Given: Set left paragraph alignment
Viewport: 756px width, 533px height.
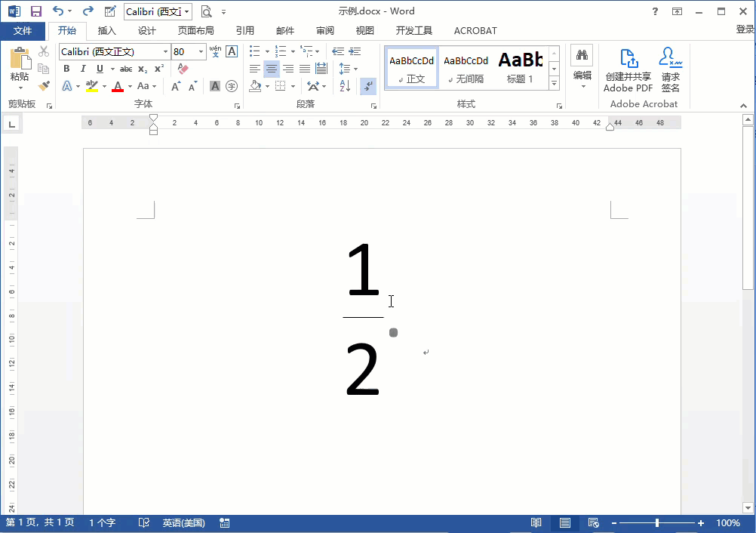Looking at the screenshot, I should pyautogui.click(x=255, y=69).
